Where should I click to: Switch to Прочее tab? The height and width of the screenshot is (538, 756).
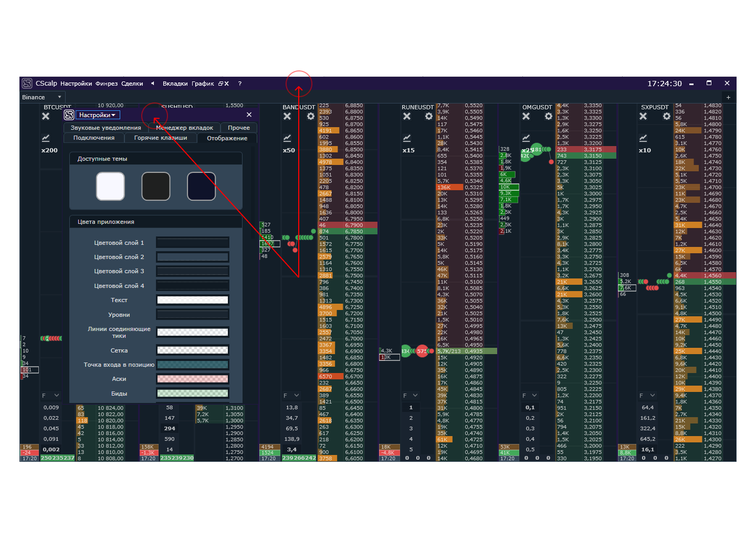[239, 128]
